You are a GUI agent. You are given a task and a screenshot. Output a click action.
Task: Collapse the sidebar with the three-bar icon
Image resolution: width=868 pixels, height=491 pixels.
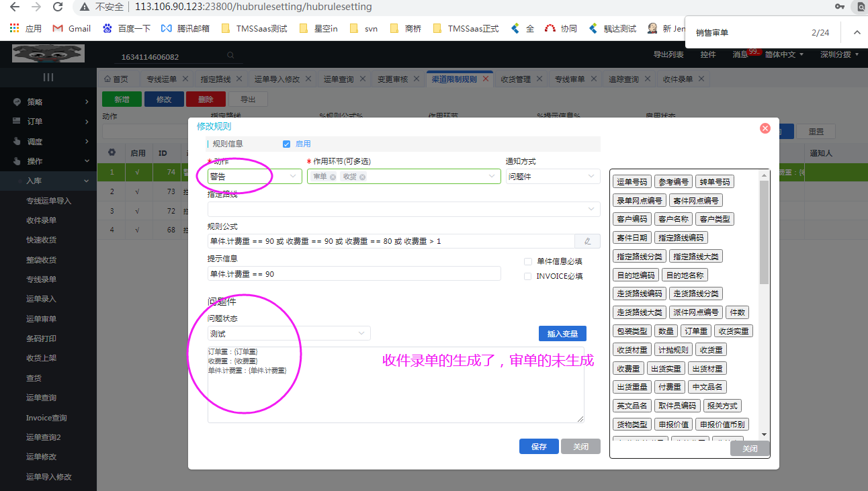click(x=48, y=77)
